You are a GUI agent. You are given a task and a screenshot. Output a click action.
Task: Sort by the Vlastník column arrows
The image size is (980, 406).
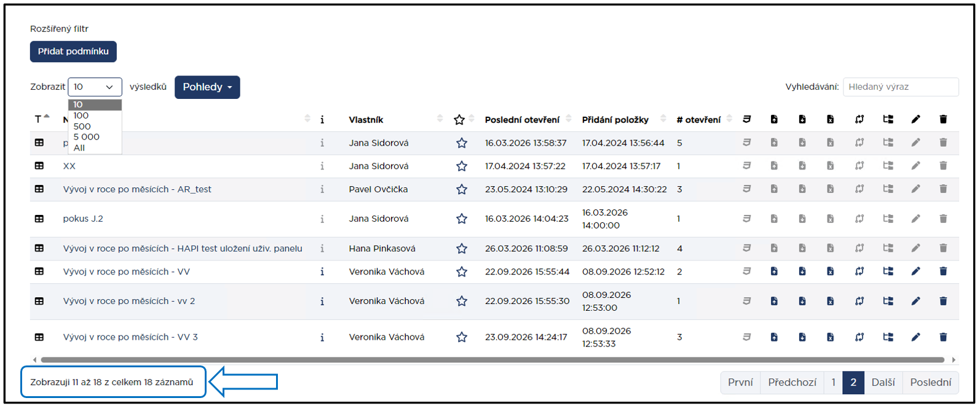point(440,119)
